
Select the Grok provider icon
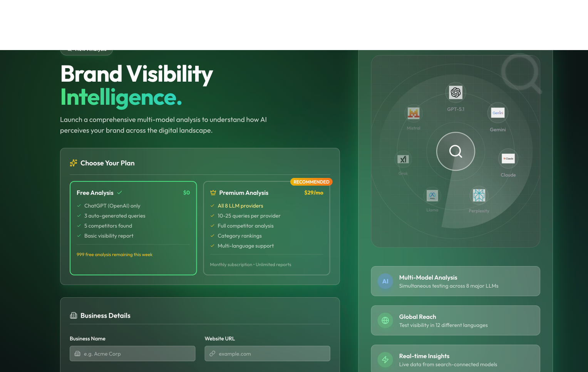(403, 158)
